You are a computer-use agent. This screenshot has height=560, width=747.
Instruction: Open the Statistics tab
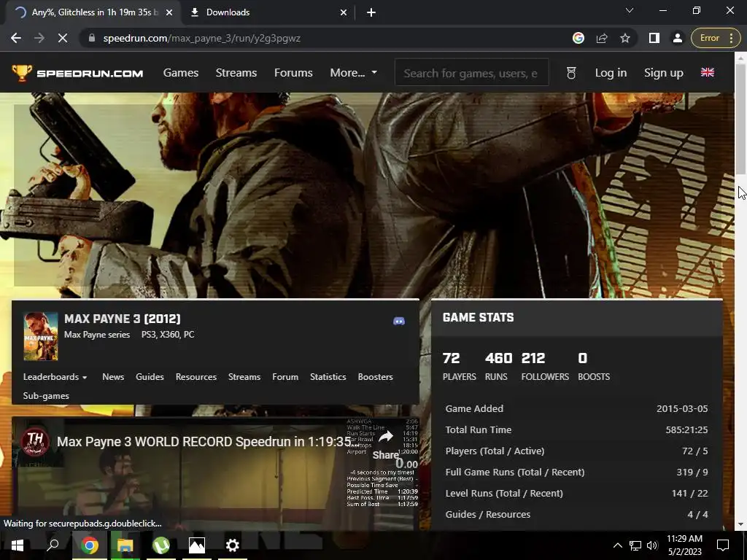[x=328, y=377]
